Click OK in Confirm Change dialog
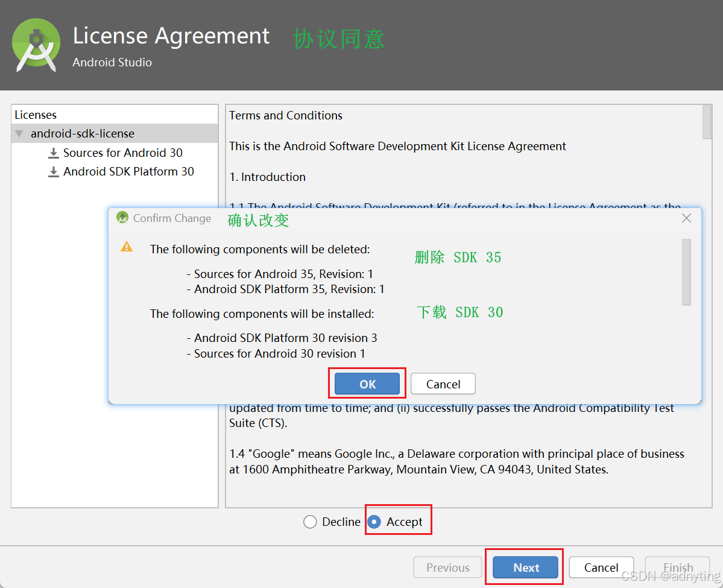The width and height of the screenshot is (723, 588). pyautogui.click(x=367, y=384)
